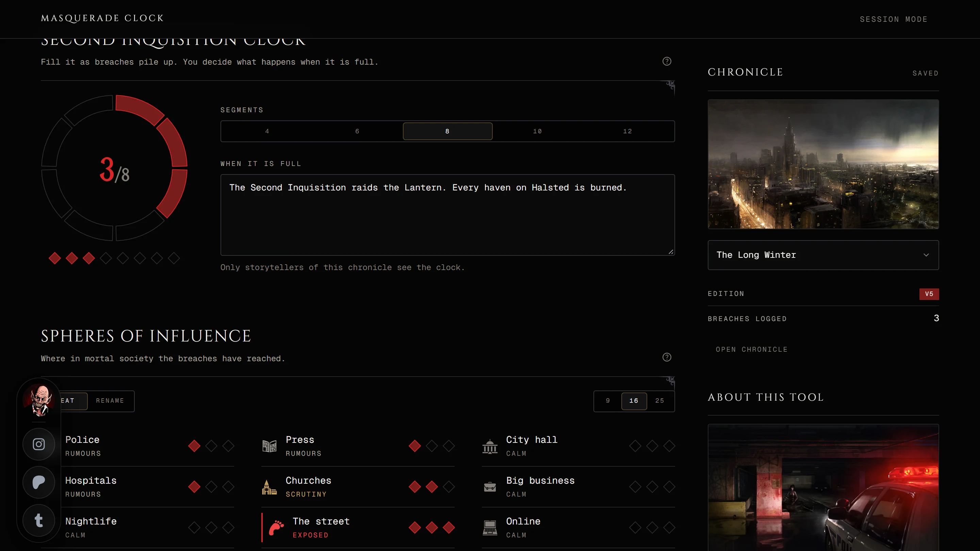Set Police heat to second diamond
The height and width of the screenshot is (551, 980).
(211, 446)
